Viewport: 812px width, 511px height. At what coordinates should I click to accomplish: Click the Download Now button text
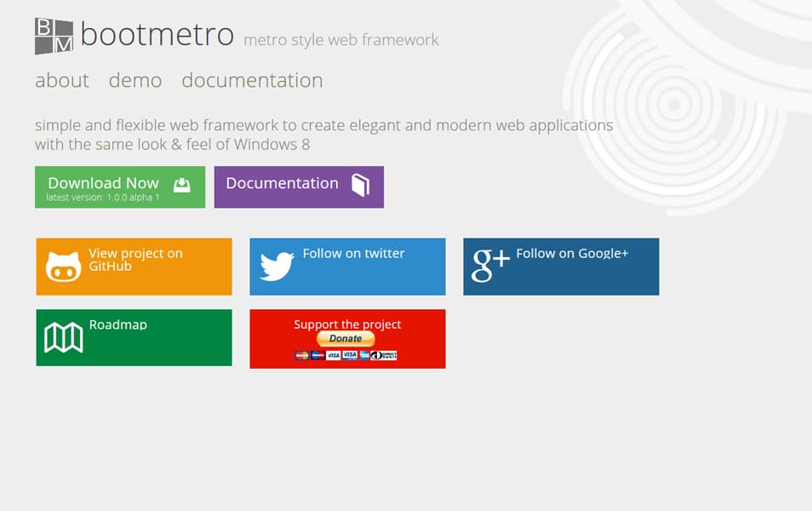[x=103, y=183]
